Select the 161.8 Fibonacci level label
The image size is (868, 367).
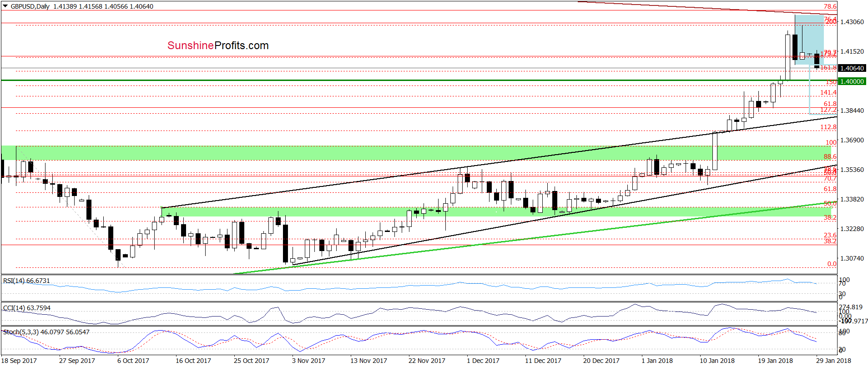(x=828, y=68)
